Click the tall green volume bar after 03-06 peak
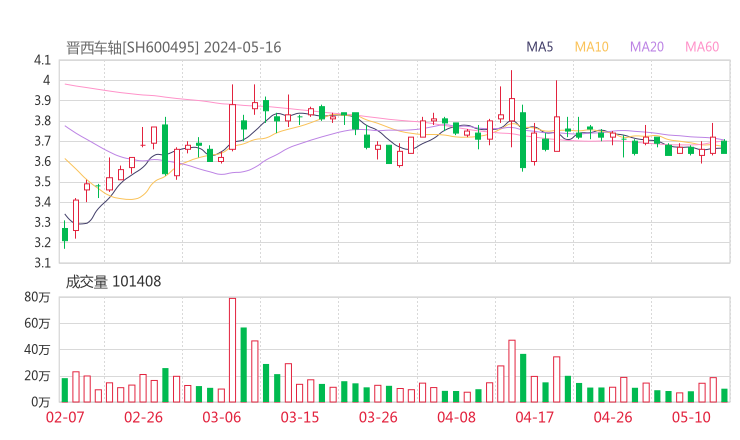 click(244, 365)
